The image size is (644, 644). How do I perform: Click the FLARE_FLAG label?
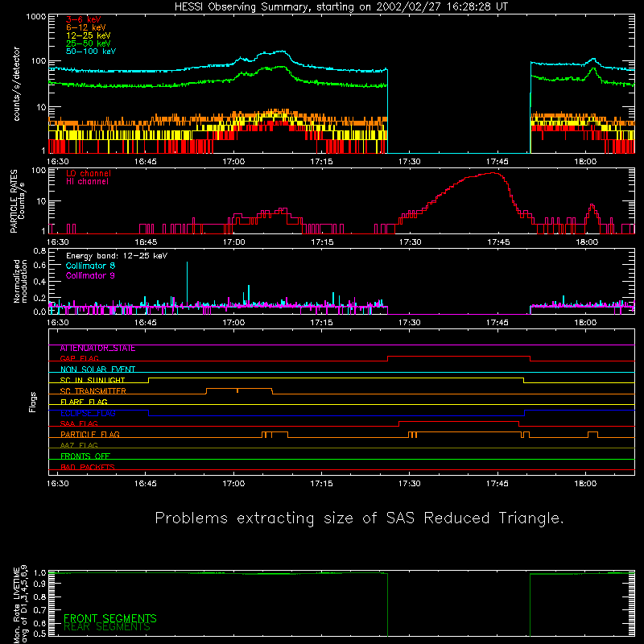[x=84, y=402]
